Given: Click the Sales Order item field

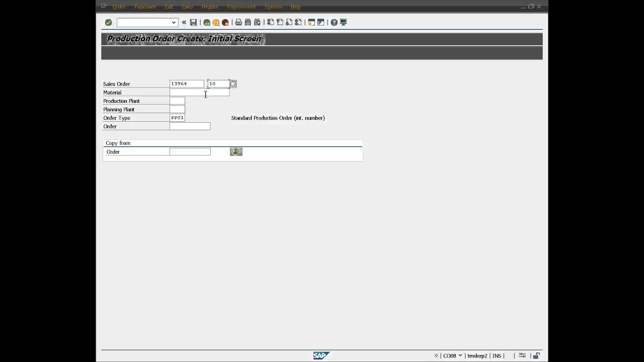Looking at the screenshot, I should 218,83.
